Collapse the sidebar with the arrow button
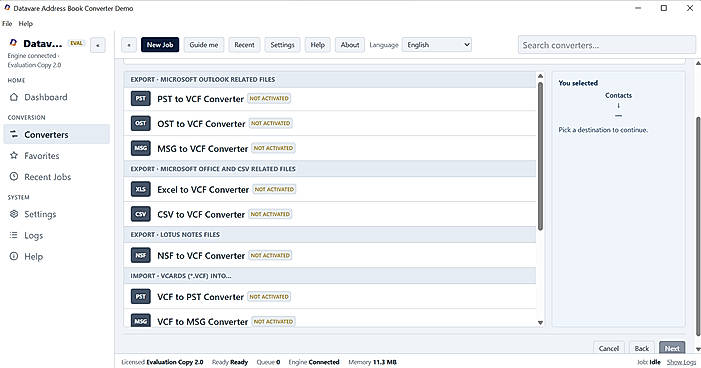701x368 pixels. point(97,45)
